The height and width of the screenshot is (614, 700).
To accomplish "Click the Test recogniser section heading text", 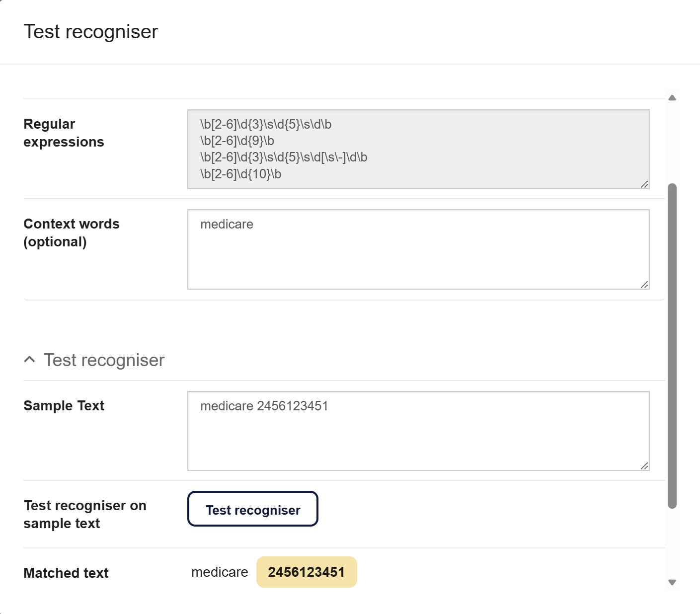I will (x=104, y=360).
